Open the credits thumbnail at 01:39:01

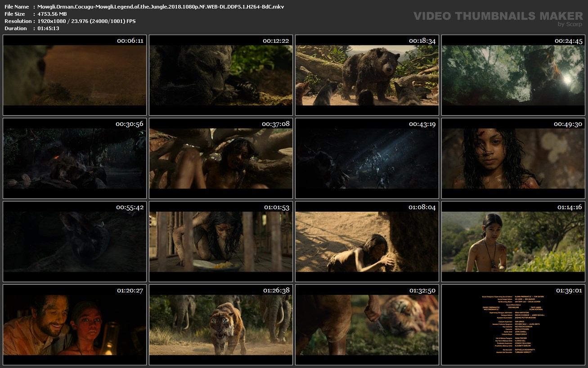pyautogui.click(x=513, y=325)
